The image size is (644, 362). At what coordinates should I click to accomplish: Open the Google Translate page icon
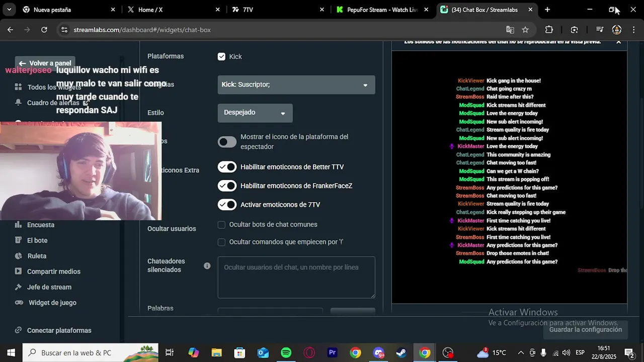click(x=510, y=30)
